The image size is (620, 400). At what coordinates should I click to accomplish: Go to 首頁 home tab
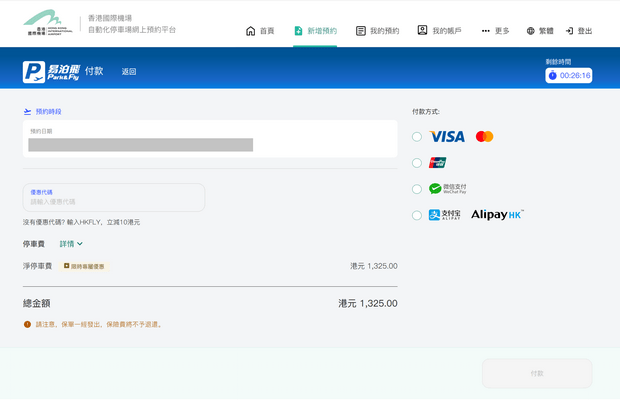coord(260,31)
